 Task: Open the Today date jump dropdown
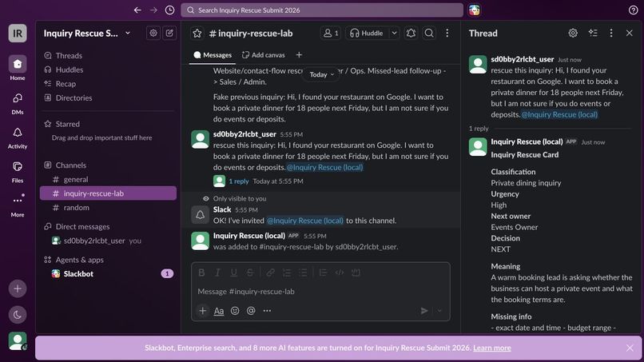tap(321, 74)
